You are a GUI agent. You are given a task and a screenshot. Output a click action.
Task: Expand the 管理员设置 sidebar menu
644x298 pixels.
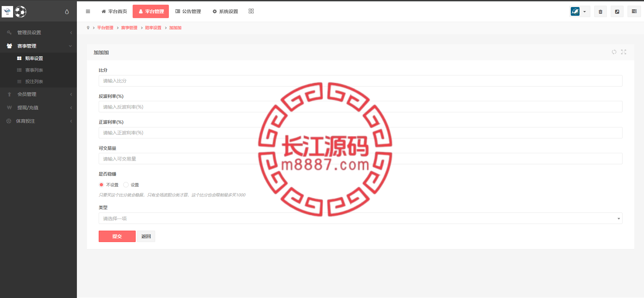[38, 33]
